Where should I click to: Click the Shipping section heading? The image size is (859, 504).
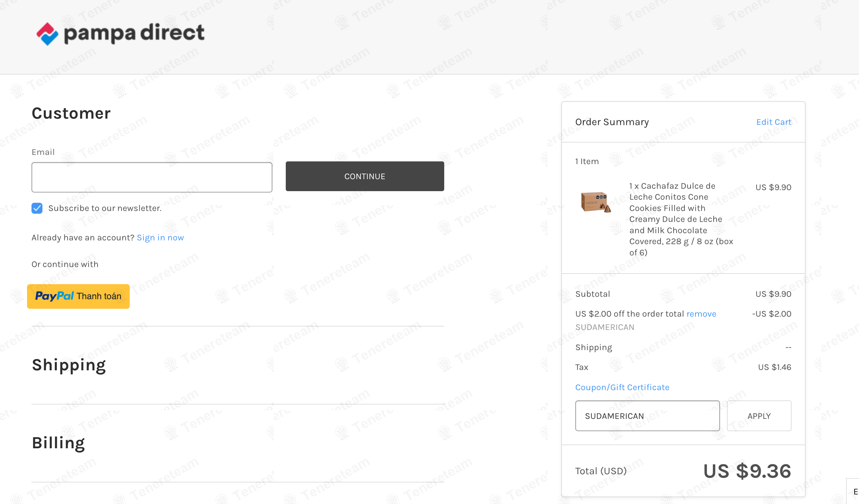click(68, 364)
